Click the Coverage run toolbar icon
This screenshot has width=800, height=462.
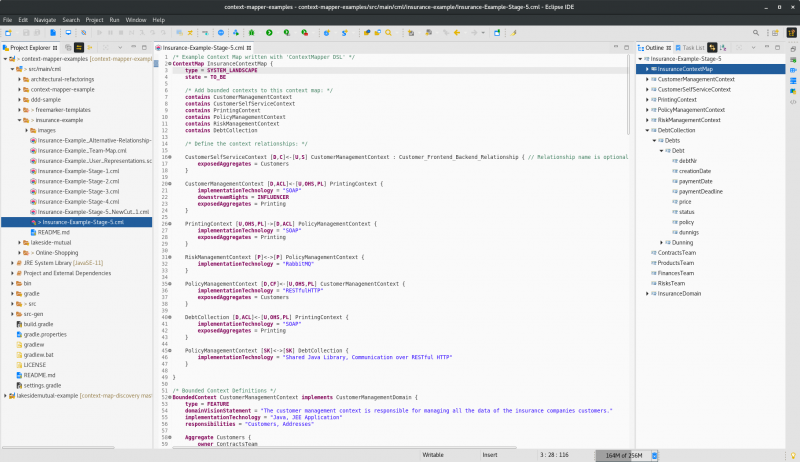point(287,33)
